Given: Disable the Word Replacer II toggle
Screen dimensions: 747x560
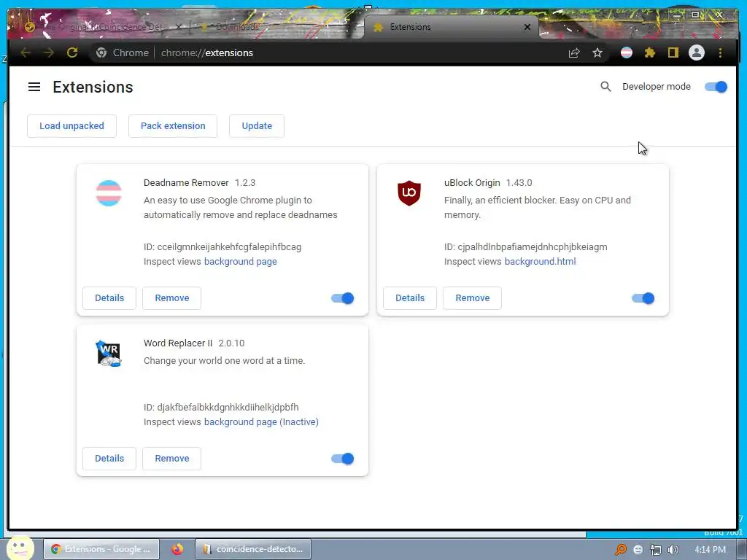Looking at the screenshot, I should [x=343, y=459].
